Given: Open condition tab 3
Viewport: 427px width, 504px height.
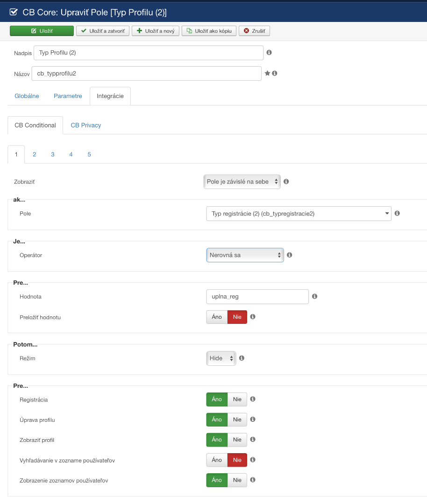Looking at the screenshot, I should pyautogui.click(x=53, y=154).
